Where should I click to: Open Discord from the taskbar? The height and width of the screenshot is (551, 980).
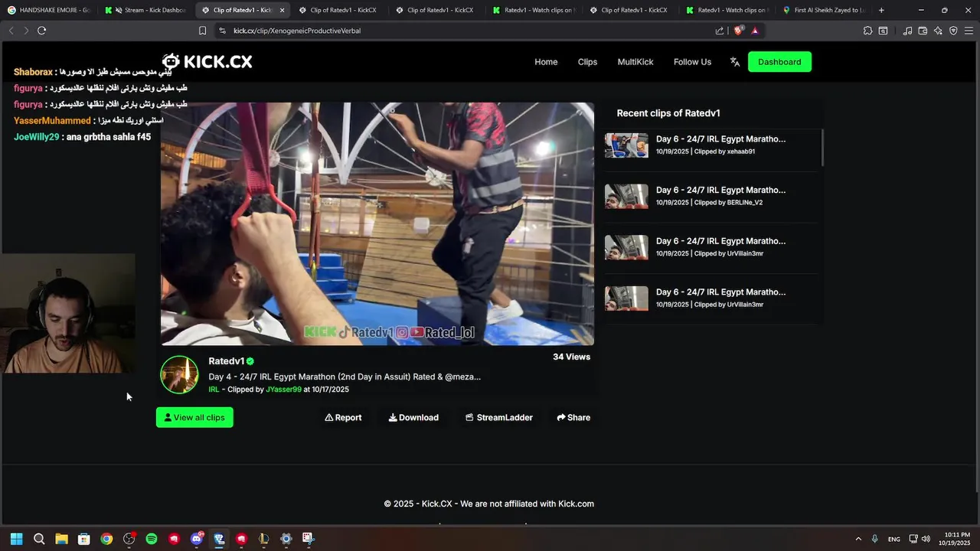click(x=198, y=539)
